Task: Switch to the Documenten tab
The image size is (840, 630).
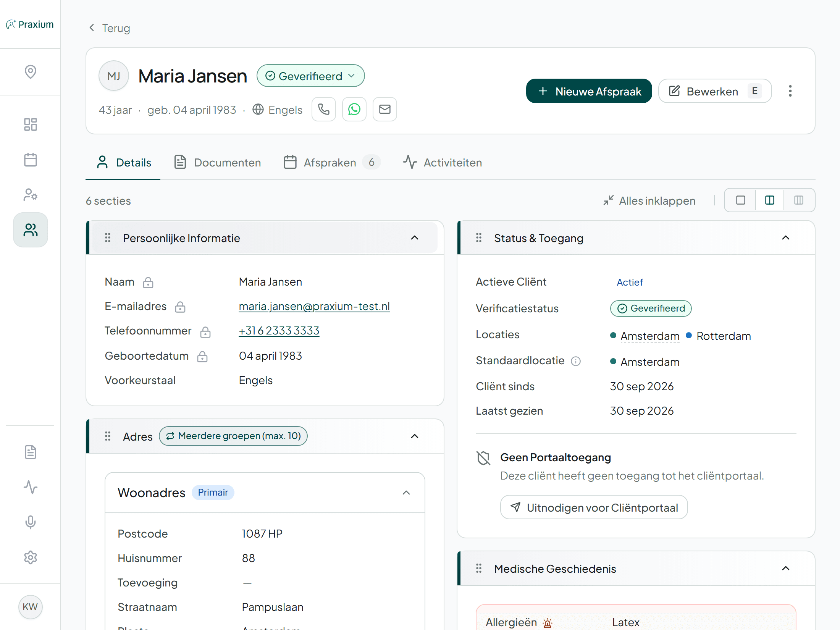Action: pyautogui.click(x=218, y=162)
